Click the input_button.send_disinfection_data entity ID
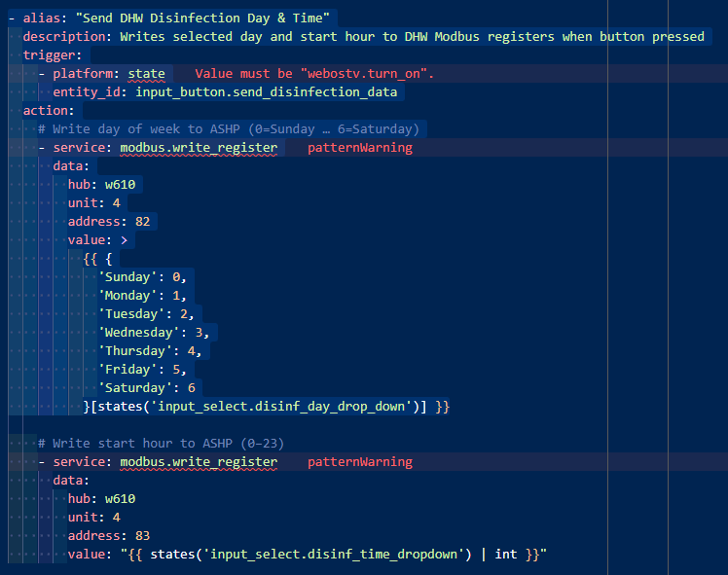The image size is (728, 575). [x=266, y=92]
